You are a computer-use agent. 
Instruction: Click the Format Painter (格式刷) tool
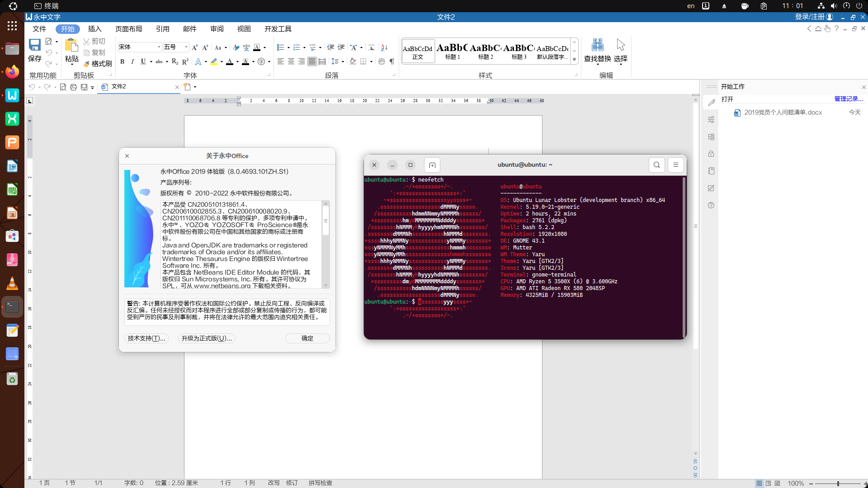pos(98,64)
